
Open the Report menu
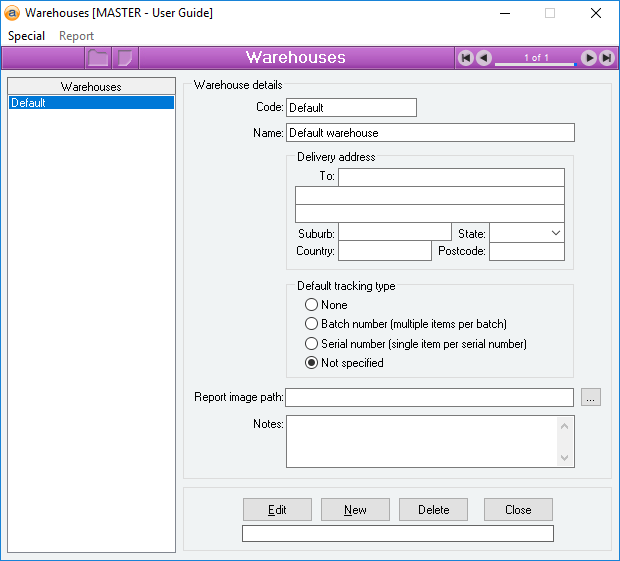pos(76,36)
